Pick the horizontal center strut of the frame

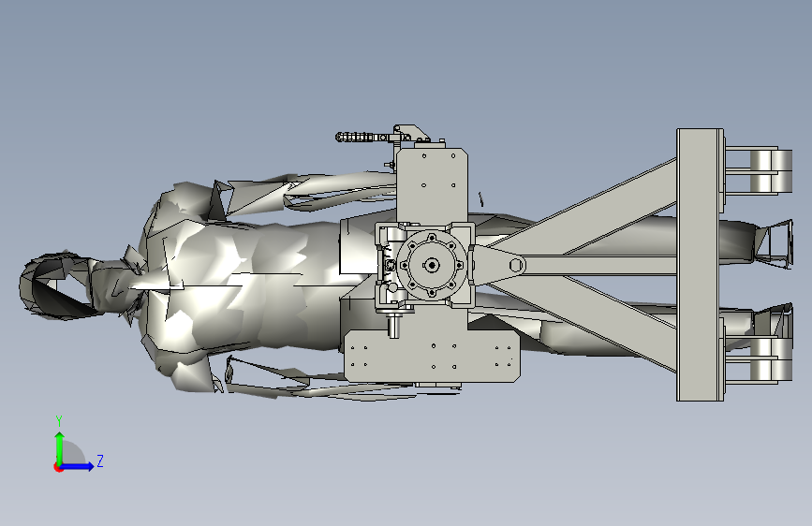[x=600, y=265]
